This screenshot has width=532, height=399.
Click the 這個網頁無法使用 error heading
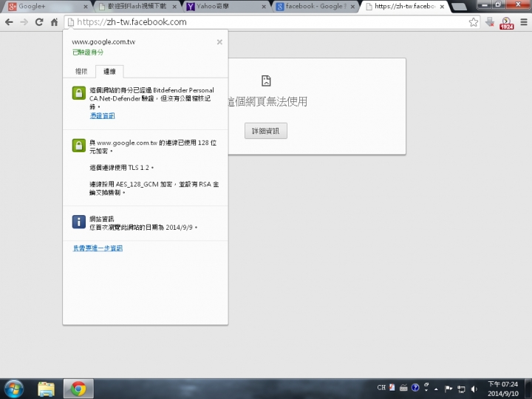268,101
